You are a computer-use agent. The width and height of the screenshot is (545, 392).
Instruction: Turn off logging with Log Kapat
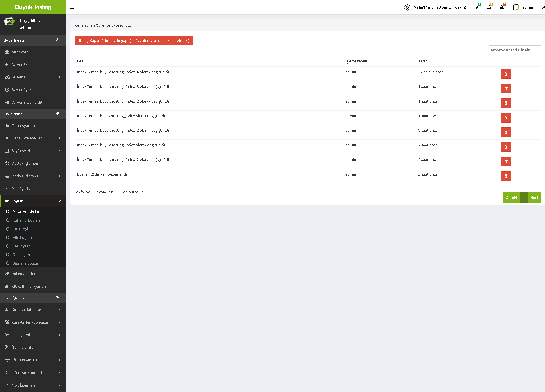click(134, 40)
